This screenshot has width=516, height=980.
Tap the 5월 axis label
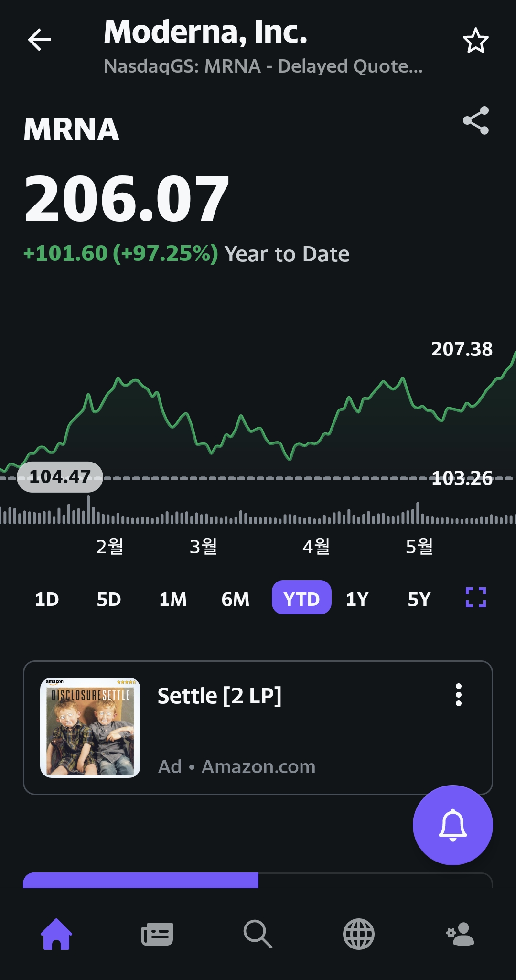coord(419,546)
